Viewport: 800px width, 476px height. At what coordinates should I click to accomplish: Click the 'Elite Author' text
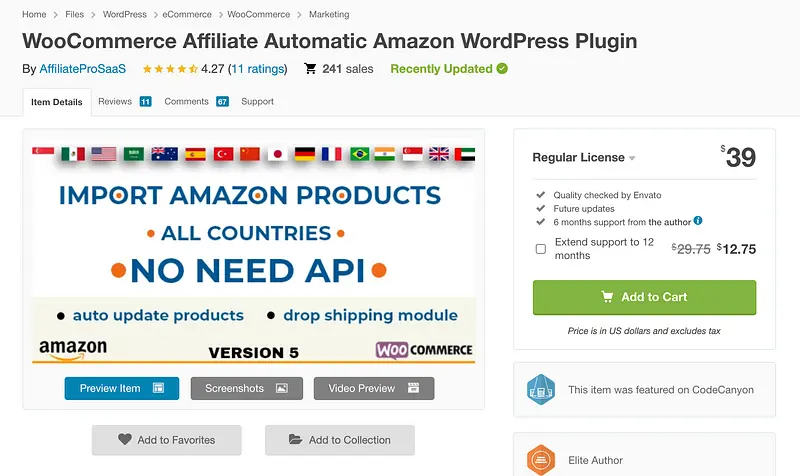[595, 460]
